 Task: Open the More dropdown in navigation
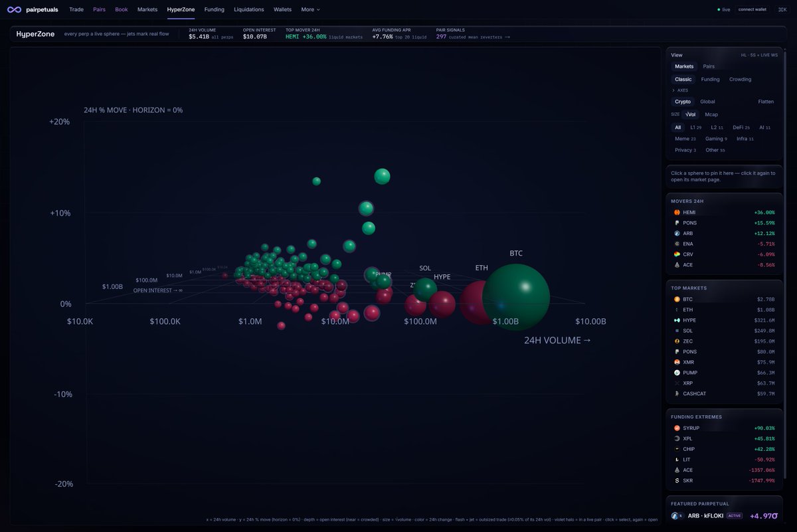[310, 9]
